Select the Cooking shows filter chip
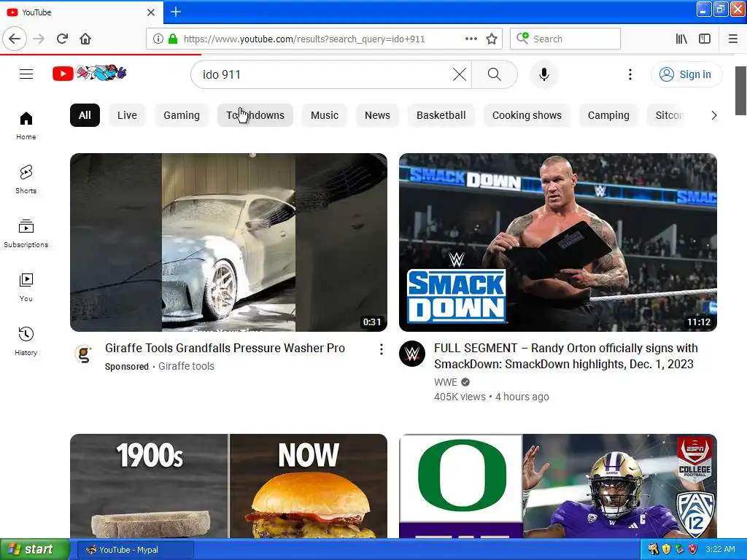Viewport: 747px width, 560px height. coord(527,115)
